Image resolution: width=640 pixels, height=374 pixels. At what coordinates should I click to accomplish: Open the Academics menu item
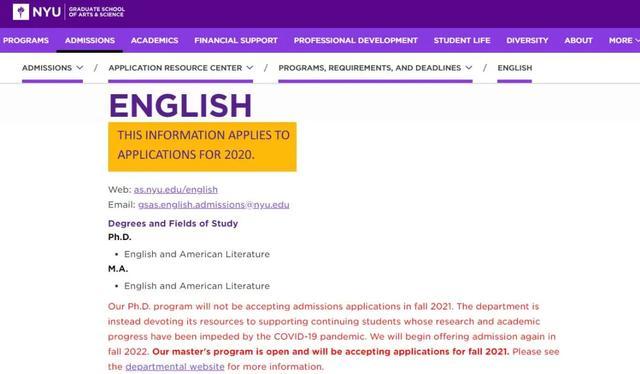click(x=154, y=40)
